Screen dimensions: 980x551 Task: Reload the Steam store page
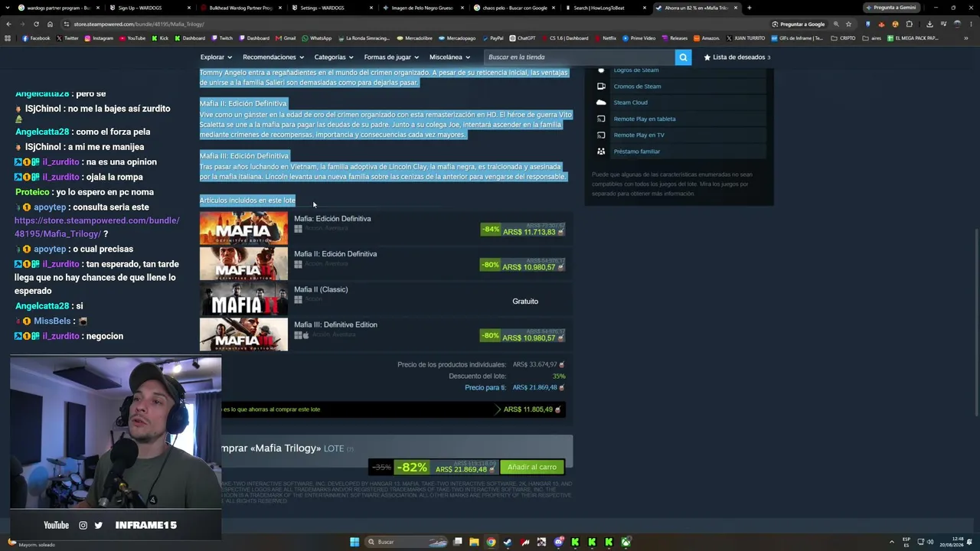[36, 24]
